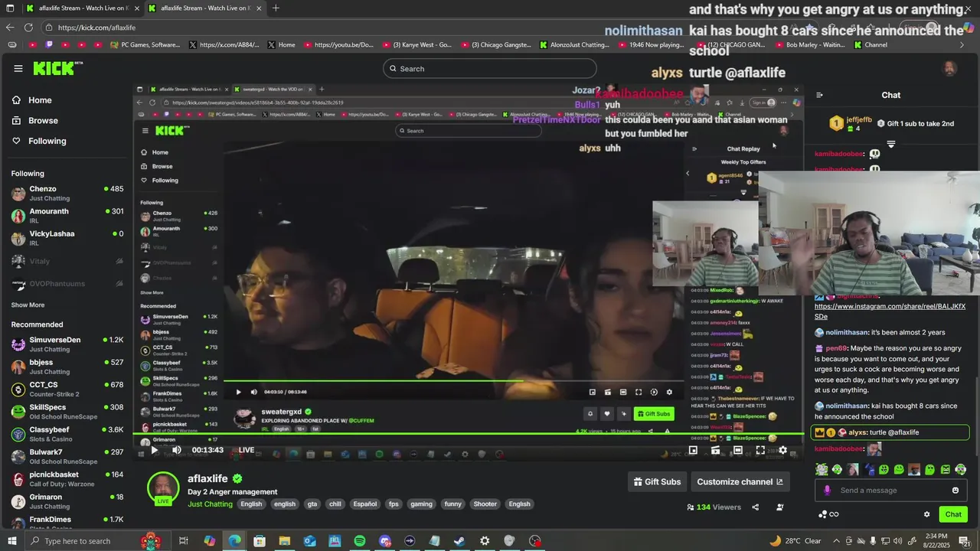Reload the page

(28, 28)
